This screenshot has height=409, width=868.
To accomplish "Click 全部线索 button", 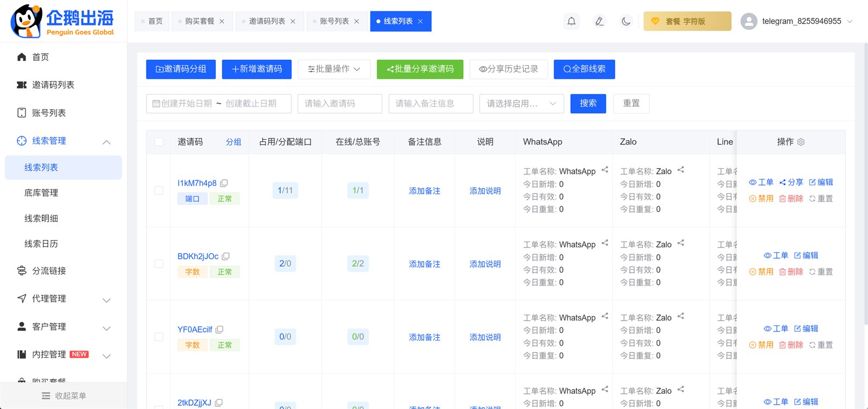I will point(584,69).
